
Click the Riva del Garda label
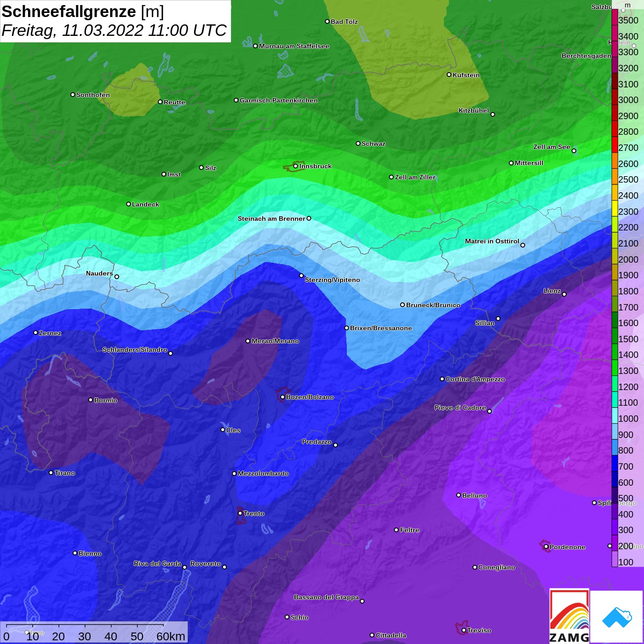(x=157, y=563)
